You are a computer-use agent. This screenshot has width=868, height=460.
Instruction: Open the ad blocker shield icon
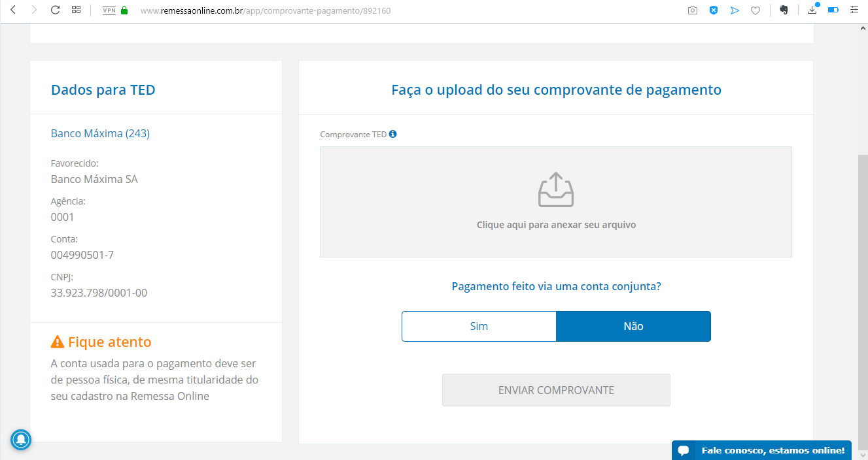click(x=714, y=10)
